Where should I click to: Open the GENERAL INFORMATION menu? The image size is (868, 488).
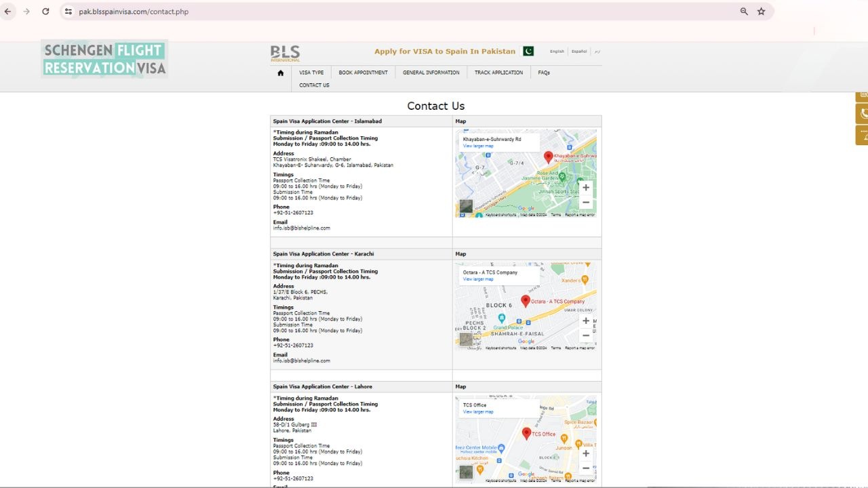pyautogui.click(x=431, y=73)
